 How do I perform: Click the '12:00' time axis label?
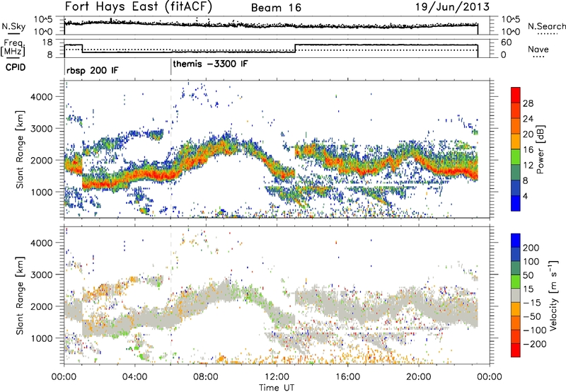pos(277,377)
